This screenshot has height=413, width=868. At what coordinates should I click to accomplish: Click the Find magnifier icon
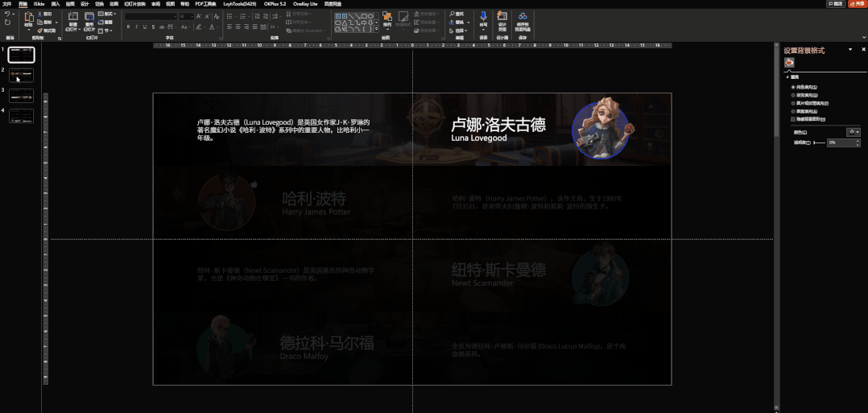click(452, 14)
